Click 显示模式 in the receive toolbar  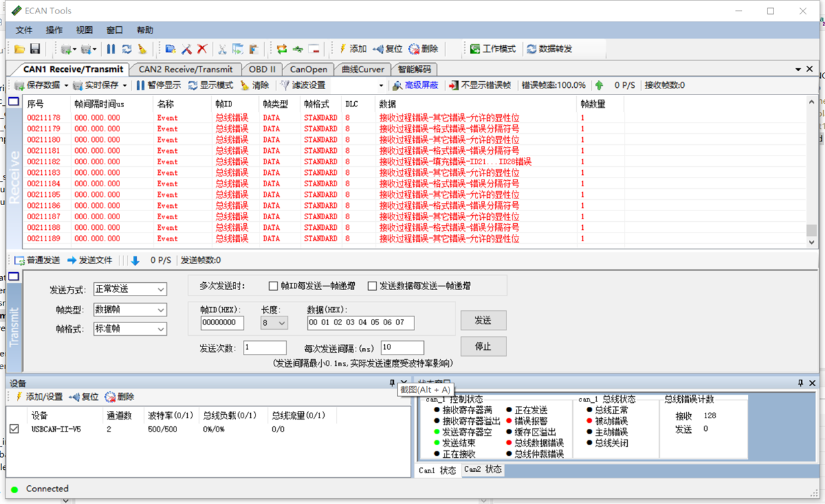210,85
